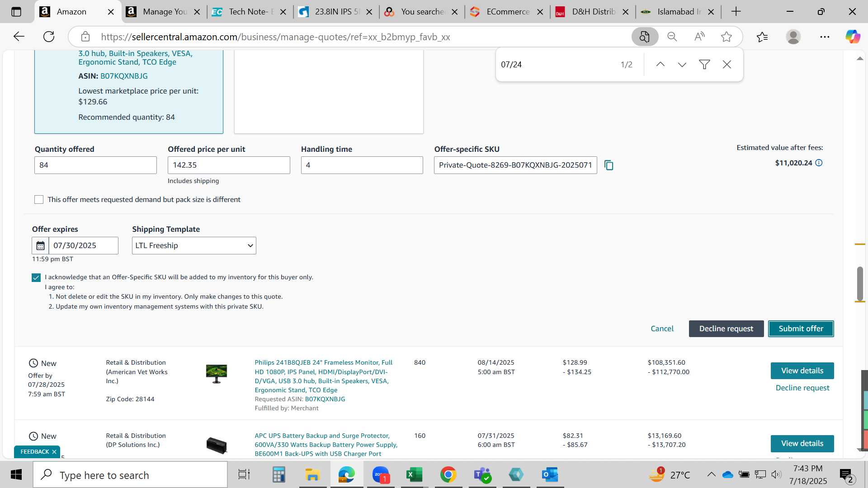View details for the APC UPS request

point(802,444)
